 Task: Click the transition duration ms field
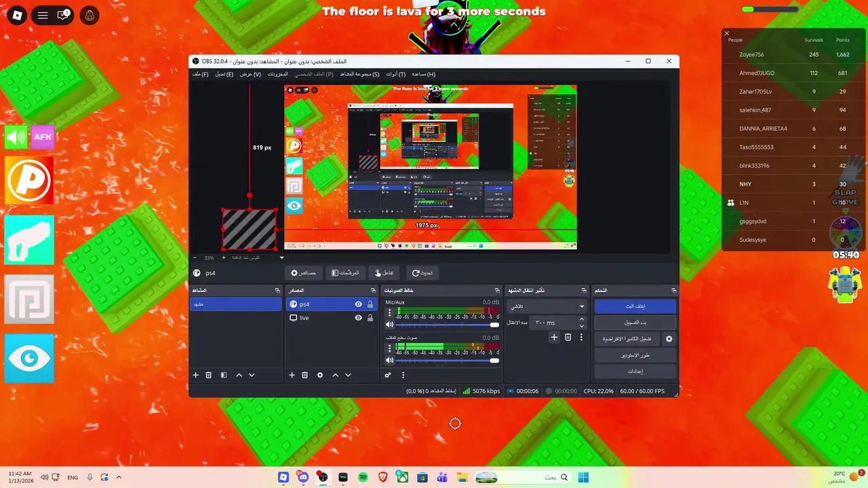[553, 323]
